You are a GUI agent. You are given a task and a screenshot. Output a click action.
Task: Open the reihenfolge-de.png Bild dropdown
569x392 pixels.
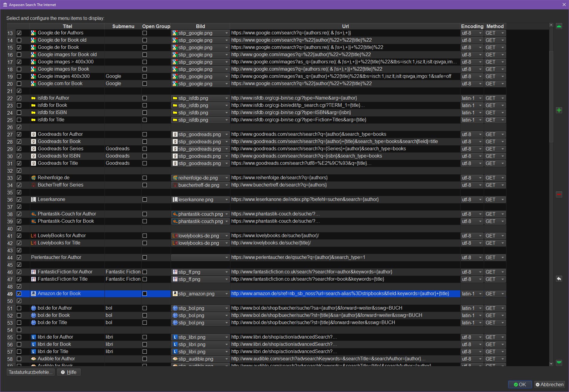tap(200, 178)
